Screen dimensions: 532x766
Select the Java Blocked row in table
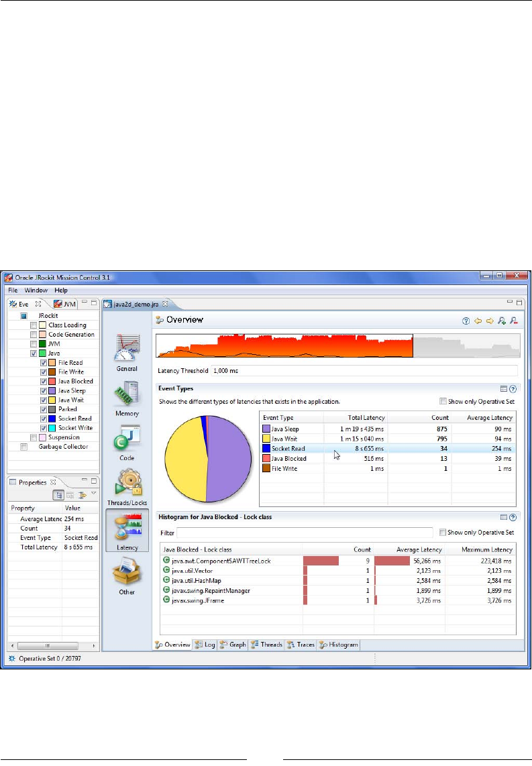coord(387,459)
